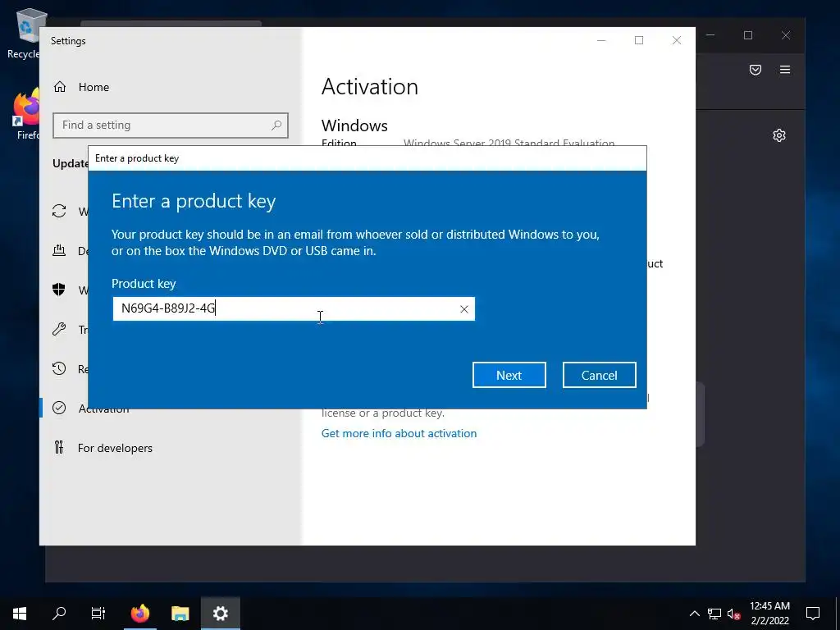
Task: Minimize the Settings window
Action: (601, 40)
